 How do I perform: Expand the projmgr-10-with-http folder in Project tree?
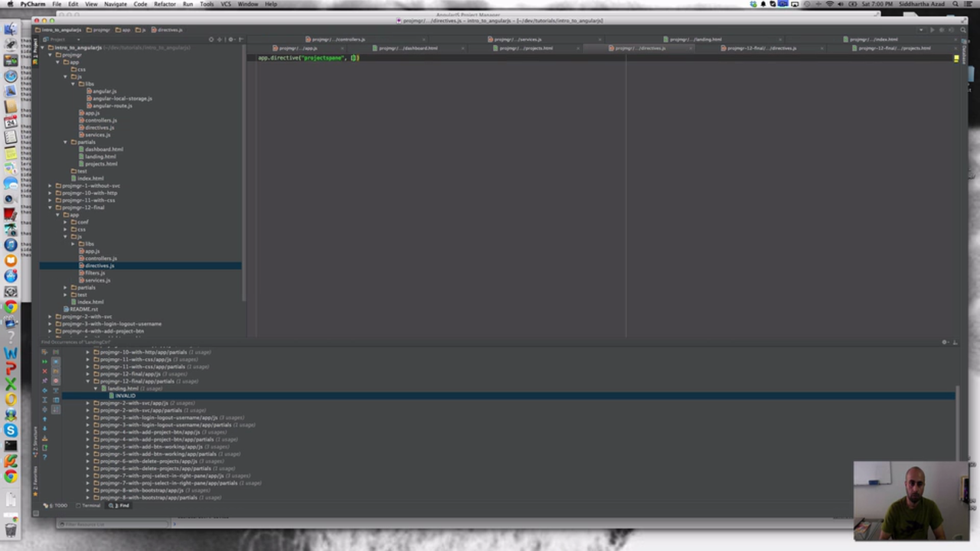51,193
